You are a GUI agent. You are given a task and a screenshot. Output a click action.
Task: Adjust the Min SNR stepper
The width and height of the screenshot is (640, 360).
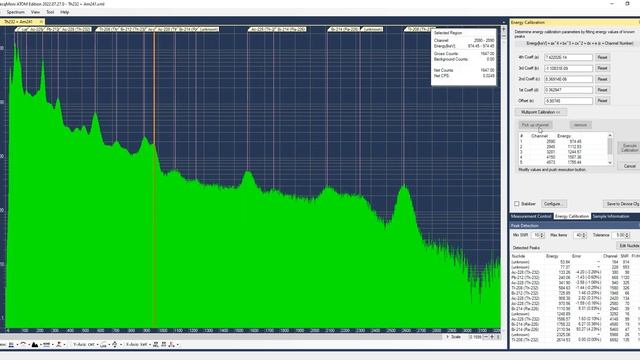[542, 235]
